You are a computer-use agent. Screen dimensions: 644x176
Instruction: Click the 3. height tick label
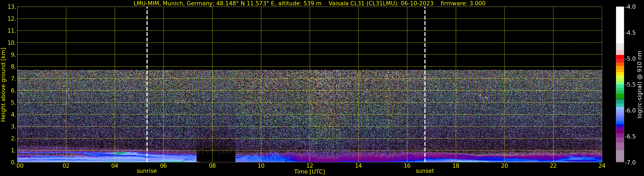coord(13,127)
